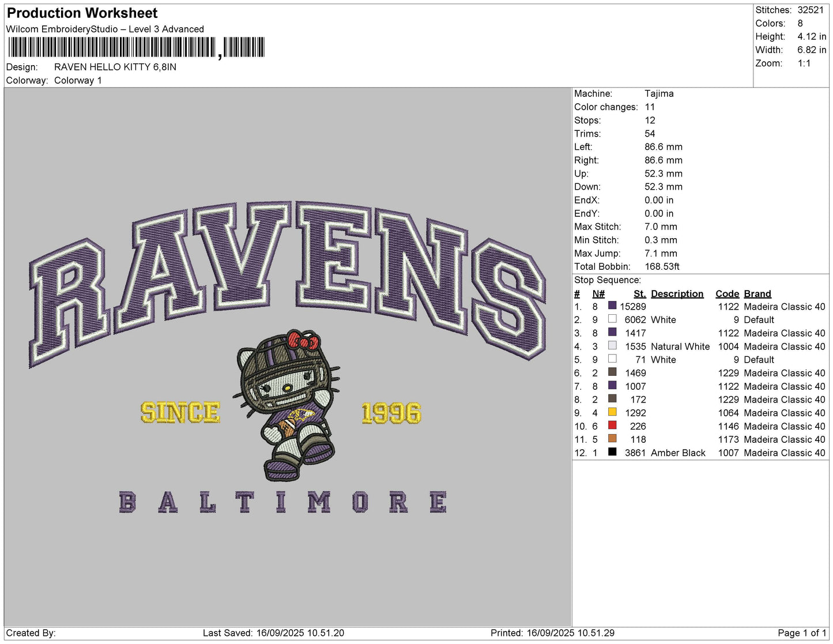Viewport: 833px width, 644px height.
Task: Click the N# column header
Action: [x=598, y=293]
